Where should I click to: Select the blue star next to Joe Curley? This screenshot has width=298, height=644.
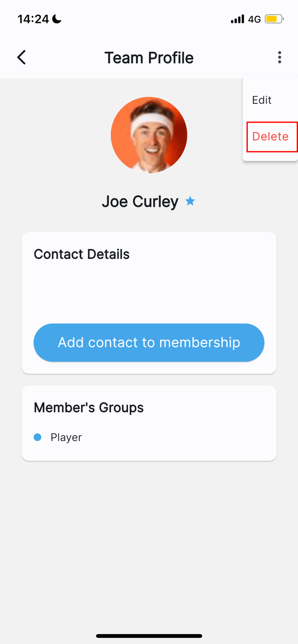[x=190, y=201]
